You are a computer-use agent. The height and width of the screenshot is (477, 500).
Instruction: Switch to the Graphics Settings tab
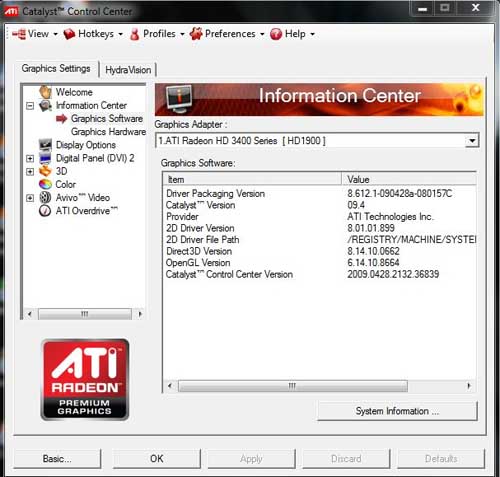(56, 68)
